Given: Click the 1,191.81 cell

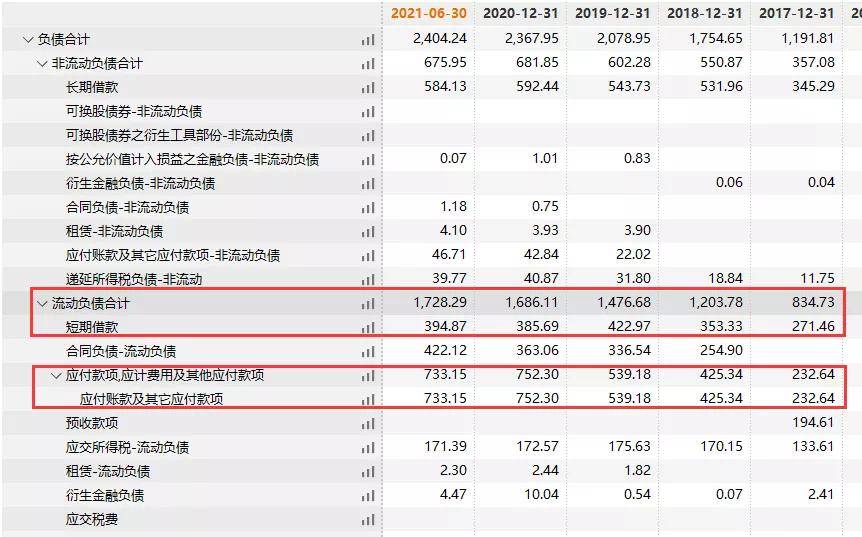Looking at the screenshot, I should pyautogui.click(x=808, y=38).
